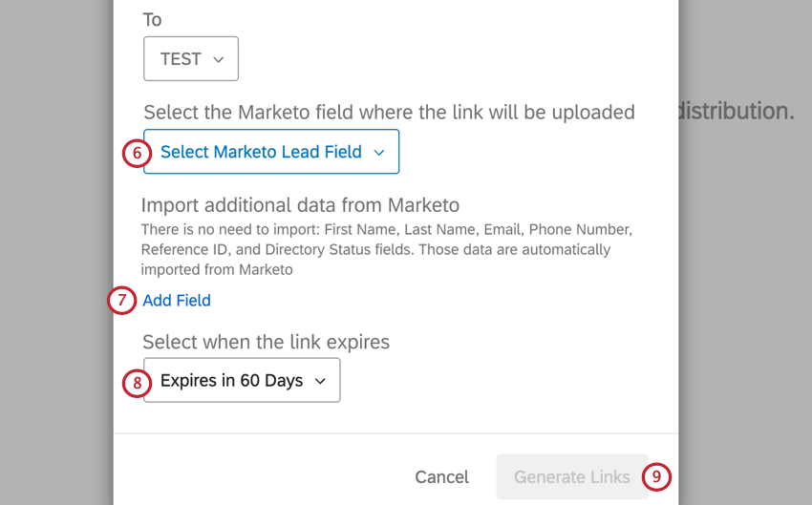
Task: Open the TEST recipient dropdown
Action: click(x=190, y=59)
